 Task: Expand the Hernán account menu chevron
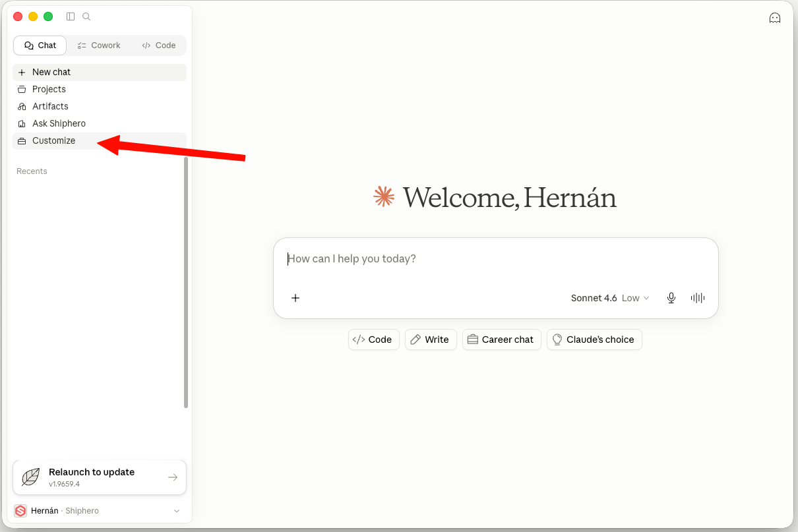(x=177, y=511)
